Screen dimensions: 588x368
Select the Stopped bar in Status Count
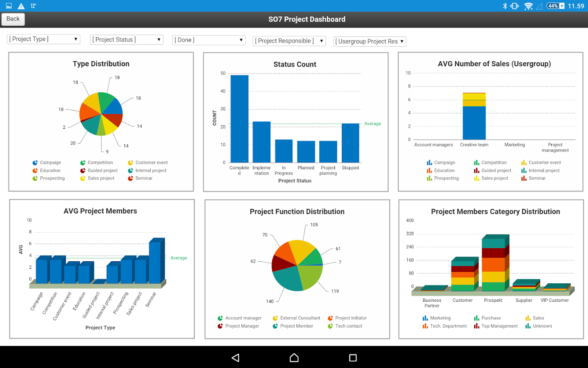350,143
